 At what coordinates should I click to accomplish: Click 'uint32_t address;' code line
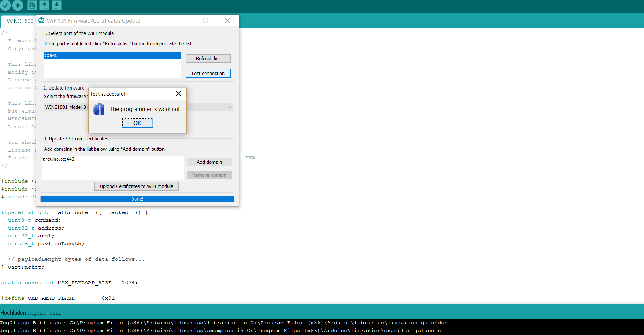[x=36, y=228]
